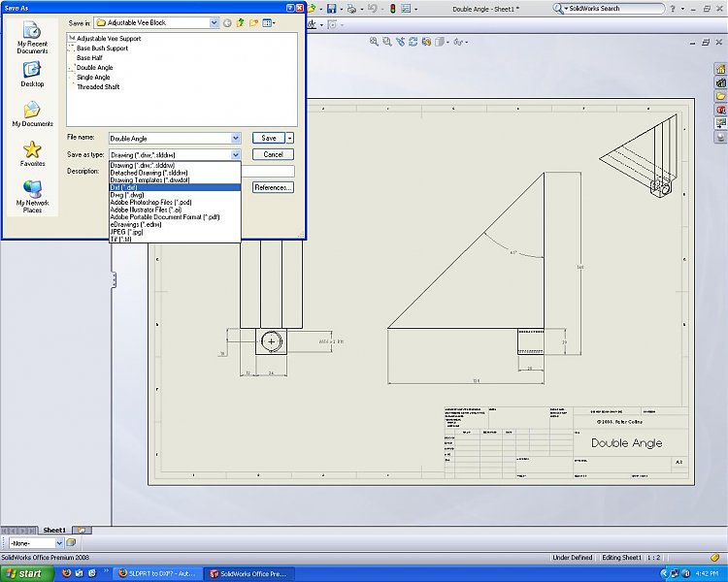Select Dwg (*.dwg) from file type list
Image resolution: width=728 pixels, height=582 pixels.
click(127, 195)
